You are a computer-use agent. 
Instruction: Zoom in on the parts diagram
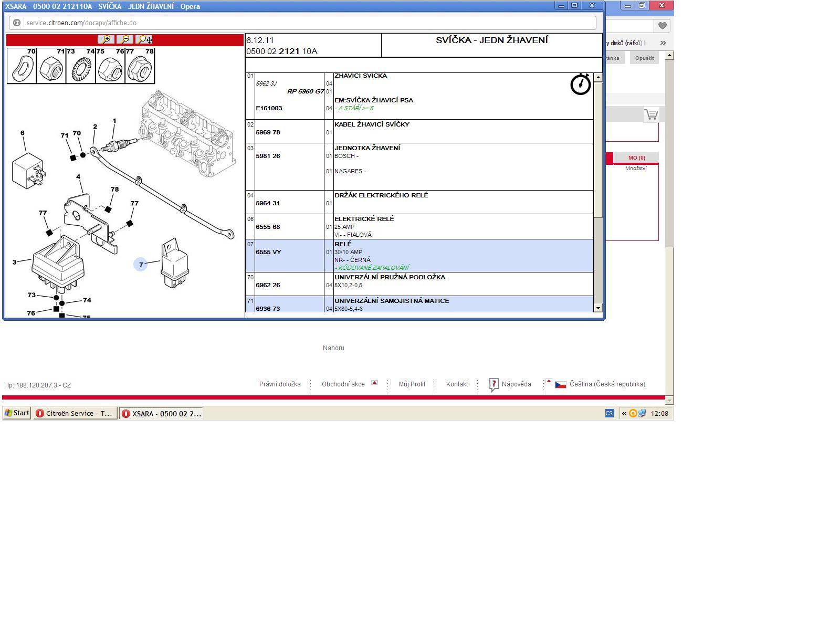(106, 39)
